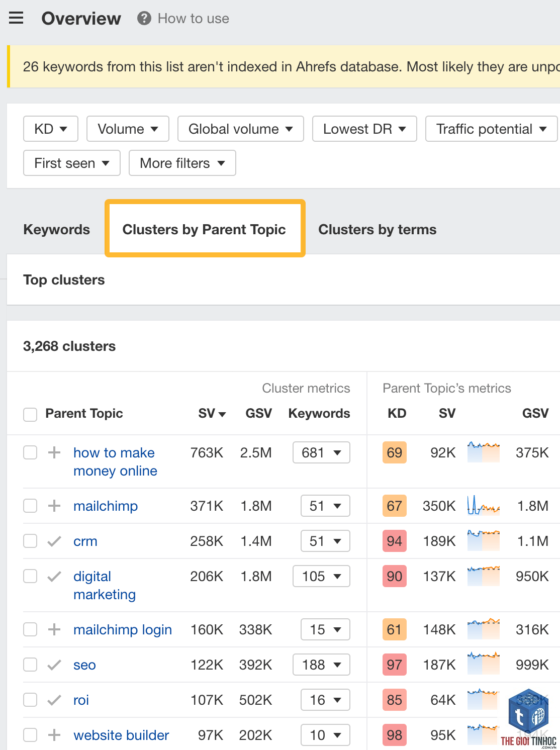The width and height of the screenshot is (560, 750).
Task: Open the roi parent topic link
Action: pos(81,700)
